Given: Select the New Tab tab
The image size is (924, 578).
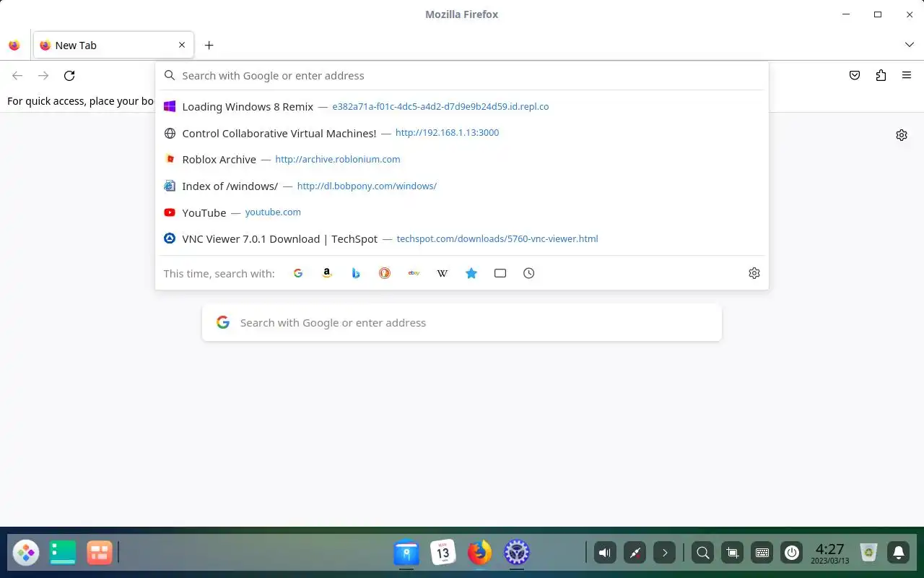Looking at the screenshot, I should [x=113, y=45].
